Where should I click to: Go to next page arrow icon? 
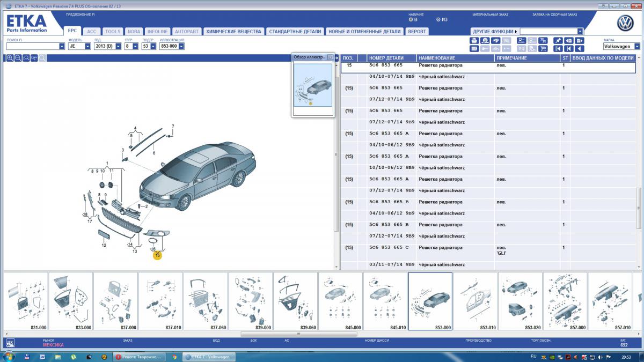coord(580,40)
